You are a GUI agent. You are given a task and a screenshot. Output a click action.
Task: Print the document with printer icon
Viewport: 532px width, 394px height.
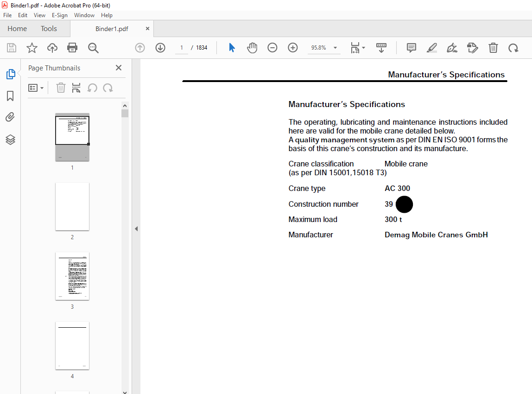pos(72,48)
